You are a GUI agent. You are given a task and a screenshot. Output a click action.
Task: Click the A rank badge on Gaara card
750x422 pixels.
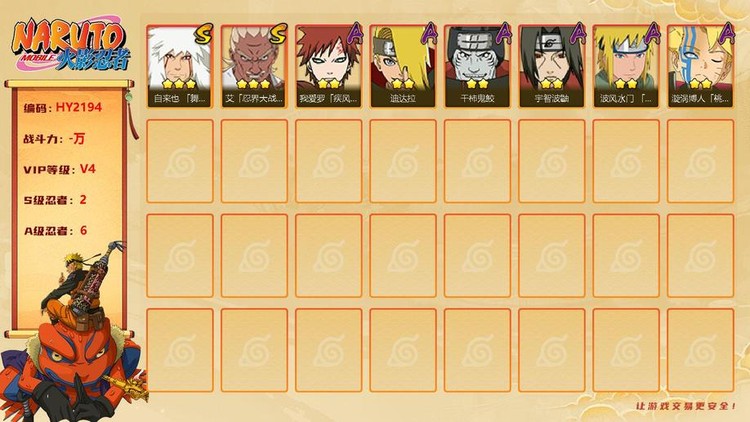tap(354, 33)
